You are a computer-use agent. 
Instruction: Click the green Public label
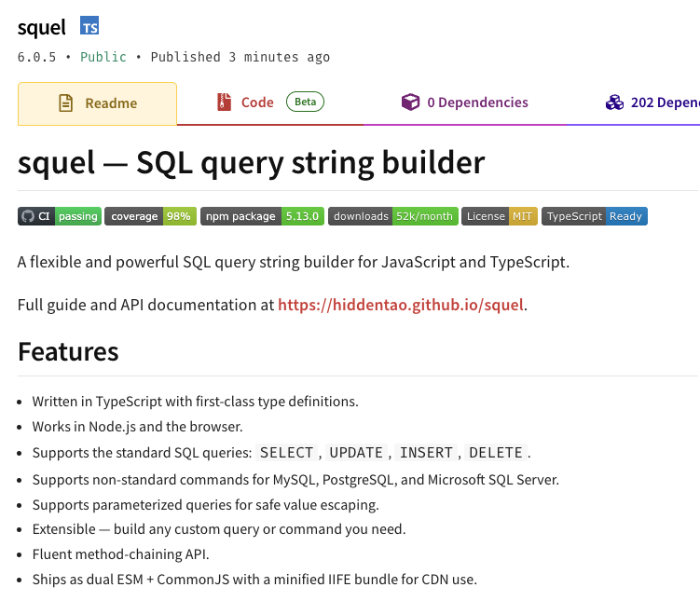pos(103,57)
